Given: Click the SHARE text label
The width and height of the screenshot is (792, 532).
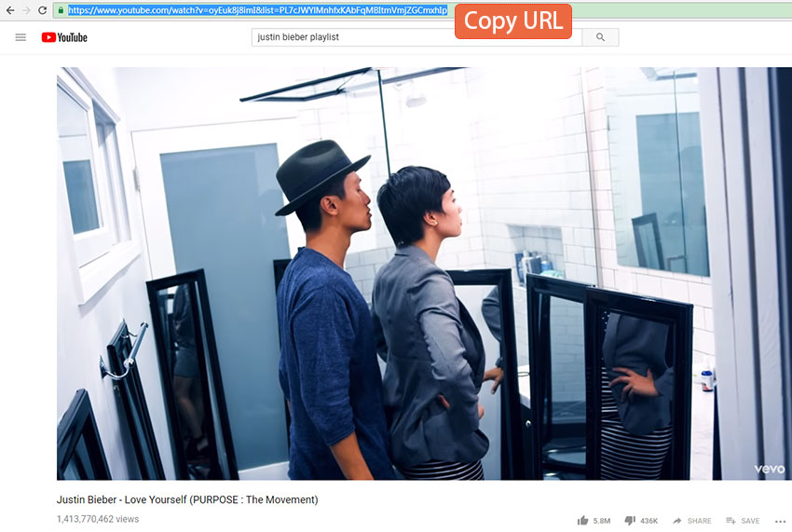Looking at the screenshot, I should (x=699, y=521).
